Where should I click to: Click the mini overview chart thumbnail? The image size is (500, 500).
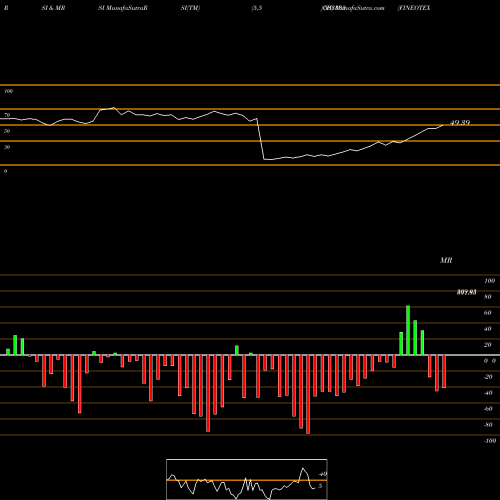(x=247, y=479)
